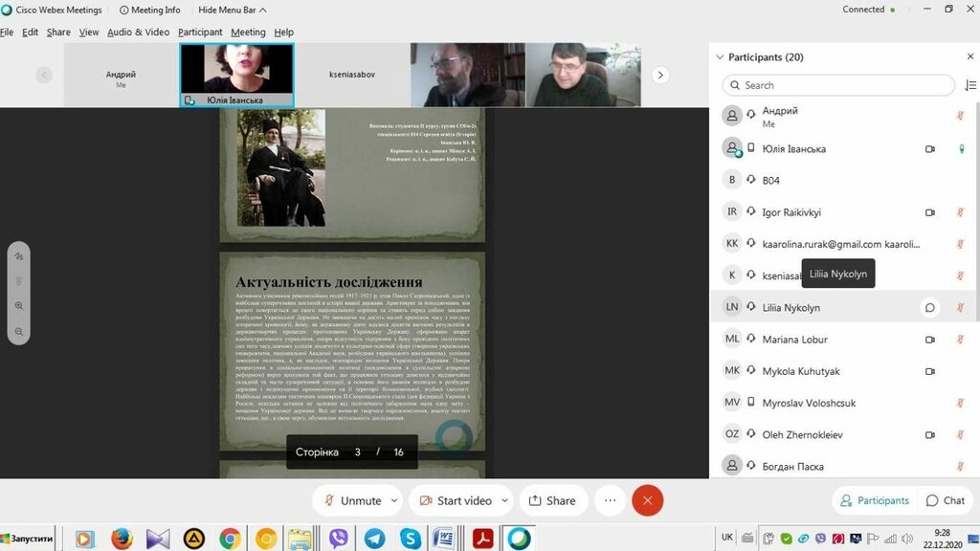This screenshot has width=980, height=551.
Task: Select the annotate tool in the left toolbar
Action: click(19, 256)
